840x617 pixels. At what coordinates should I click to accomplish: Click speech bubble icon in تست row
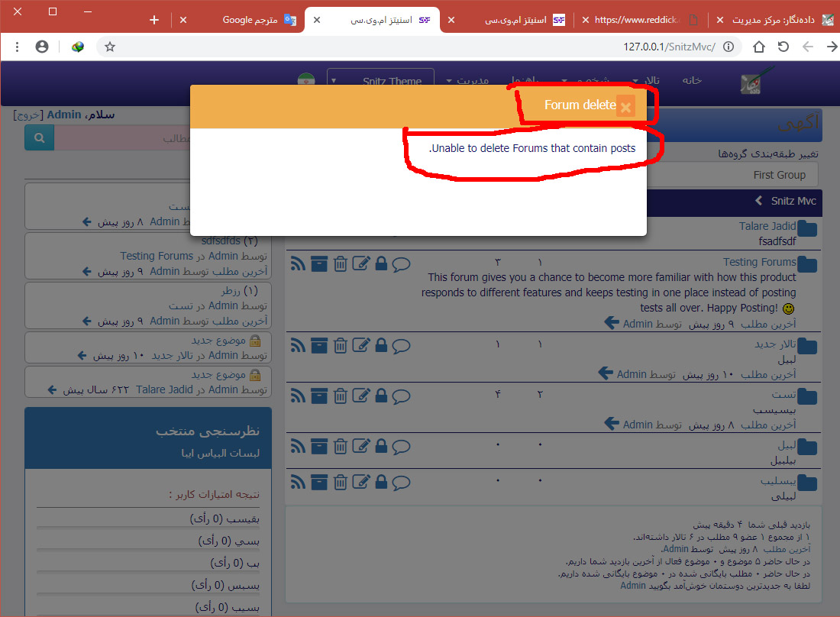[401, 396]
